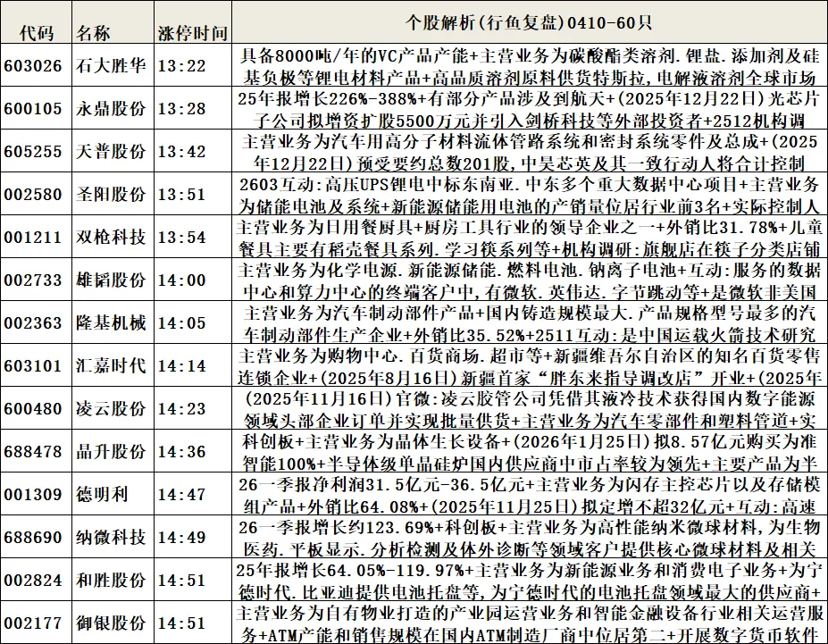Image resolution: width=828 pixels, height=644 pixels.
Task: Select stock name 纳微科技
Action: pyautogui.click(x=111, y=537)
